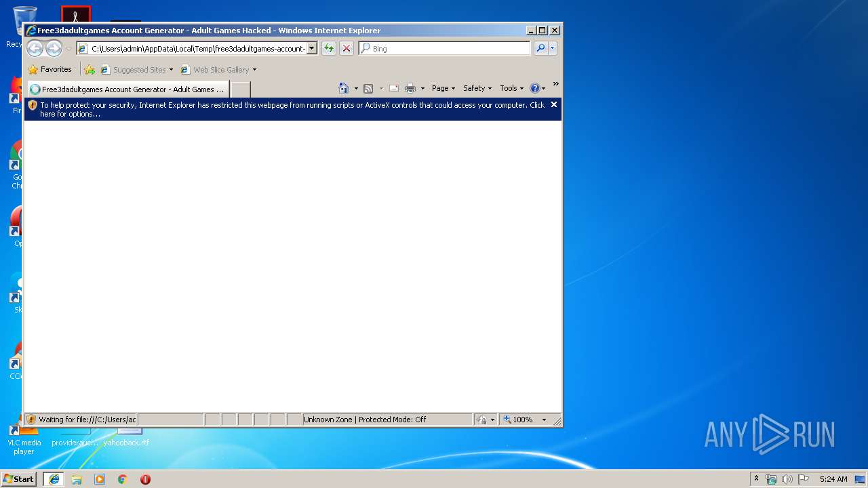Click Unknown Zone Protected Mode status text
Viewport: 868px width, 488px height.
point(365,420)
